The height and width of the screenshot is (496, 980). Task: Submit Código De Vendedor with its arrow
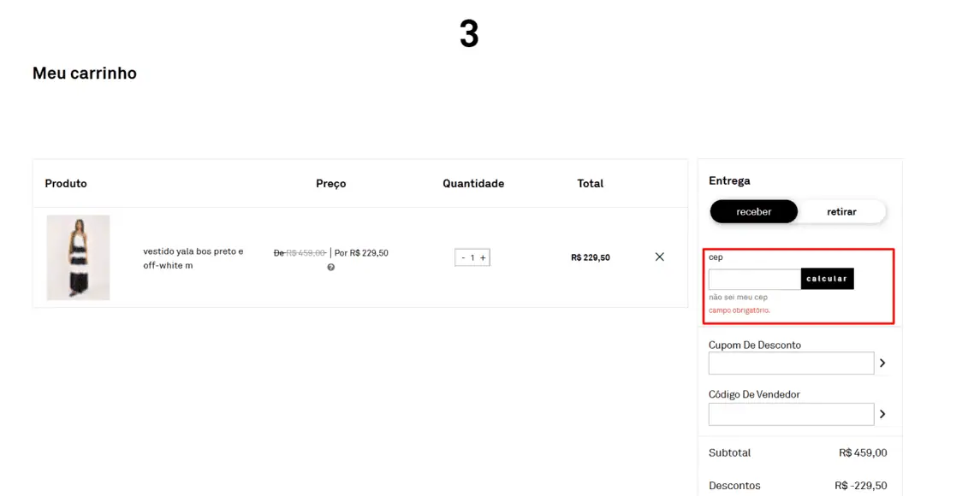[882, 414]
